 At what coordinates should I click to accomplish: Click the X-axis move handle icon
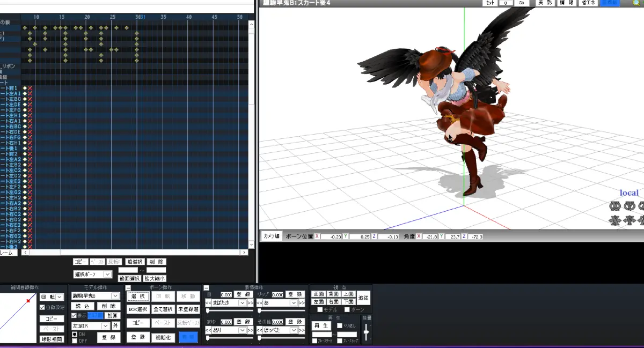click(x=614, y=220)
